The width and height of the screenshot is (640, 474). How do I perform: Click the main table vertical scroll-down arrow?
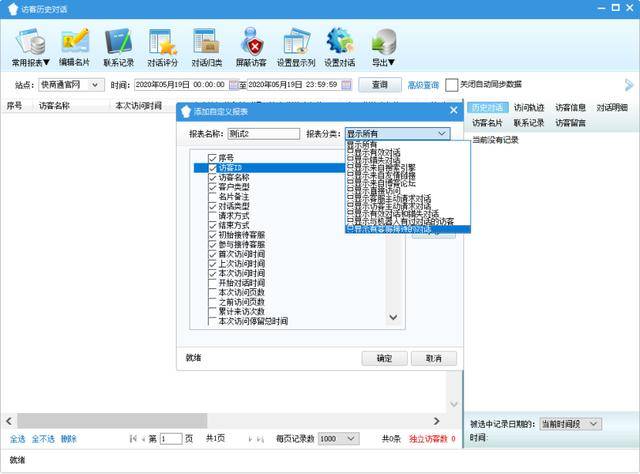point(454,404)
